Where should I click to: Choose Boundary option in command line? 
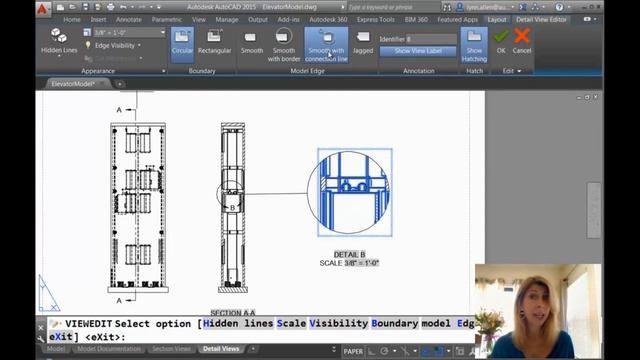tap(395, 324)
